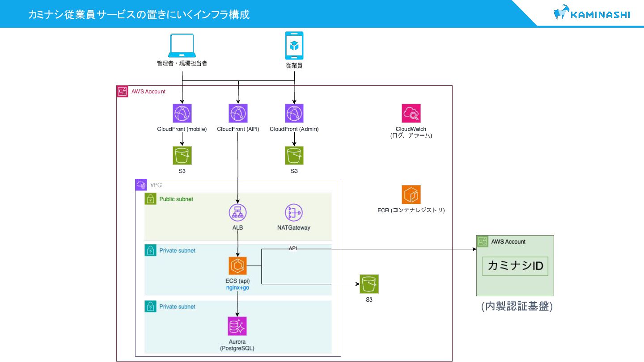Click the カミナシID box

(x=515, y=266)
